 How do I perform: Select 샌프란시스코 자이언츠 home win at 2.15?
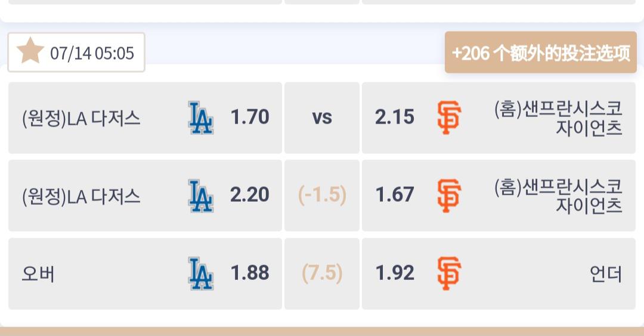click(x=499, y=118)
